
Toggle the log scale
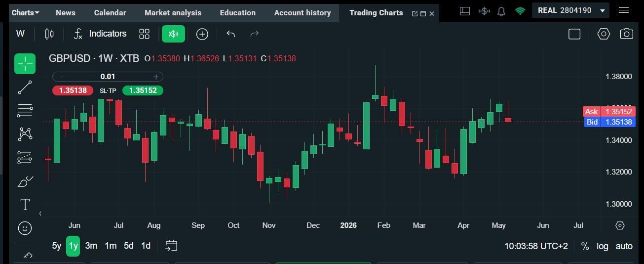click(602, 246)
